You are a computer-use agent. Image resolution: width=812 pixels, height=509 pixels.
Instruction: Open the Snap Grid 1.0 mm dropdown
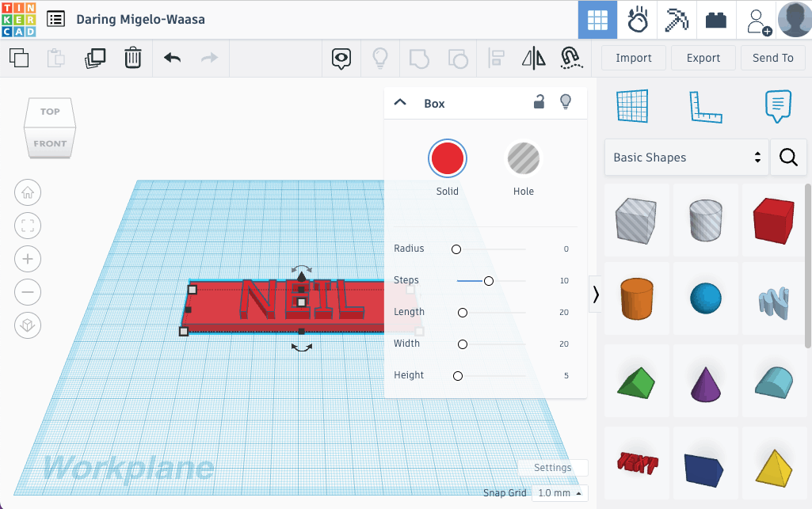tap(559, 493)
